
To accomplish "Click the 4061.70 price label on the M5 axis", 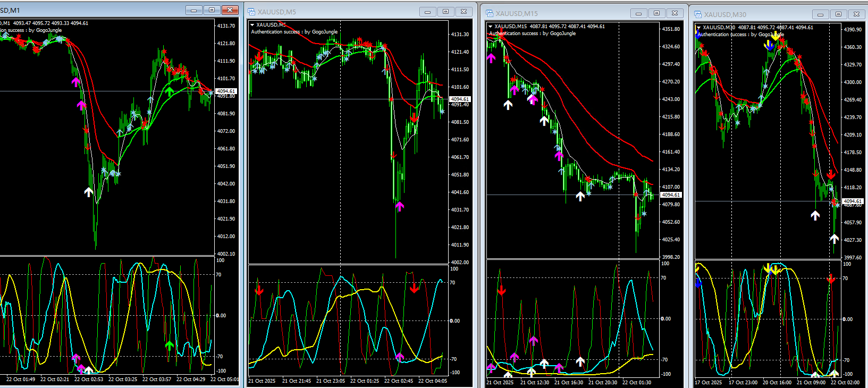I will pos(460,157).
